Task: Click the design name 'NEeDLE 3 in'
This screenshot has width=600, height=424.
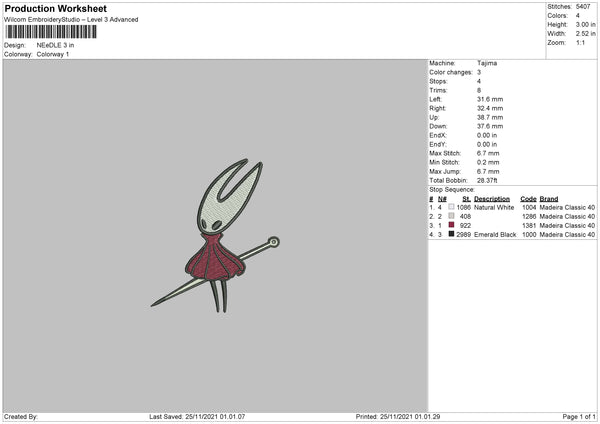Action: [55, 45]
